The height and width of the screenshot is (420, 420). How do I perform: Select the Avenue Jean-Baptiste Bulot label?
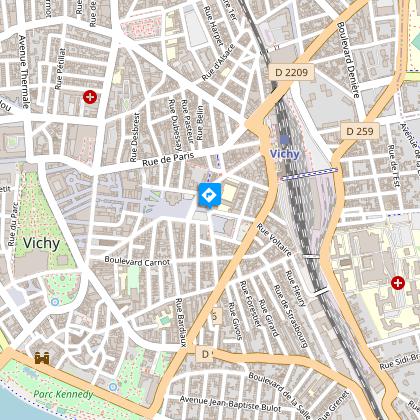click(x=230, y=404)
